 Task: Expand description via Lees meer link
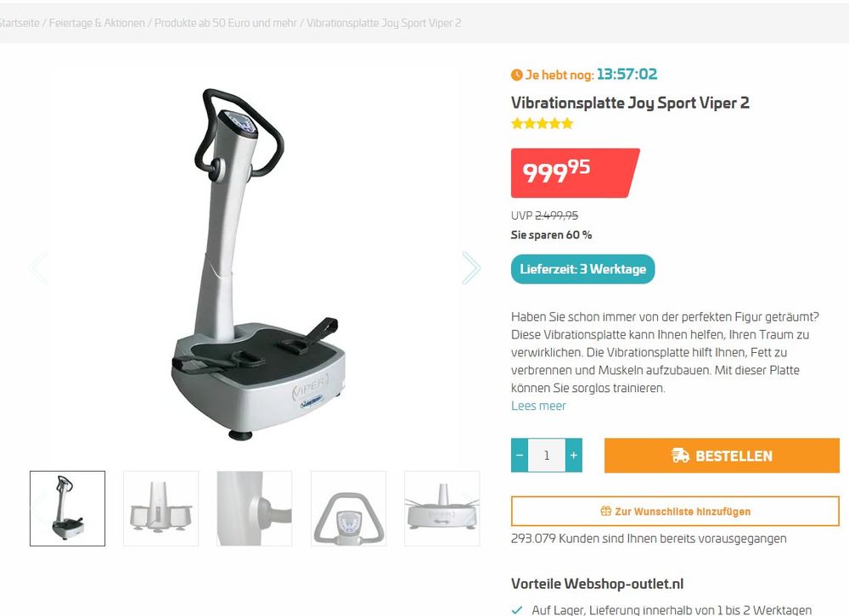(x=538, y=406)
